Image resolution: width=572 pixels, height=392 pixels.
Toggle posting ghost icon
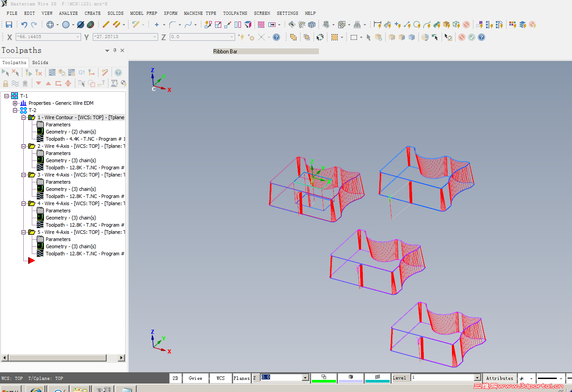[x=25, y=83]
